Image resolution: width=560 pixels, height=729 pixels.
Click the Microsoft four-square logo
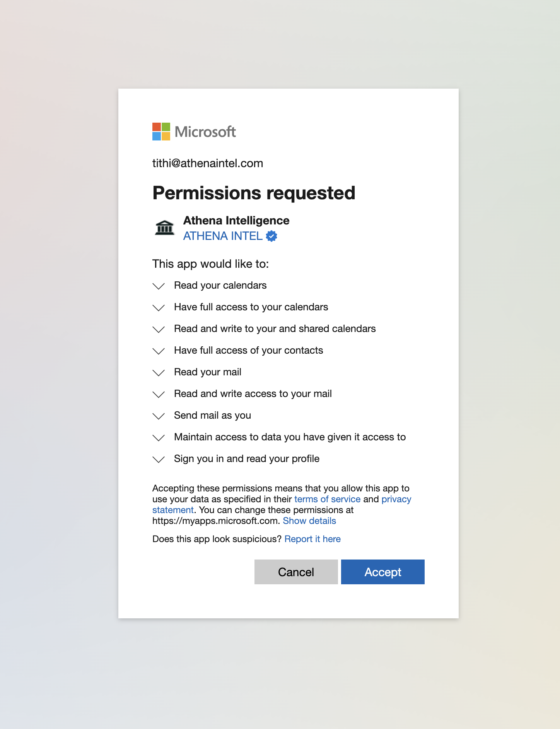[161, 132]
